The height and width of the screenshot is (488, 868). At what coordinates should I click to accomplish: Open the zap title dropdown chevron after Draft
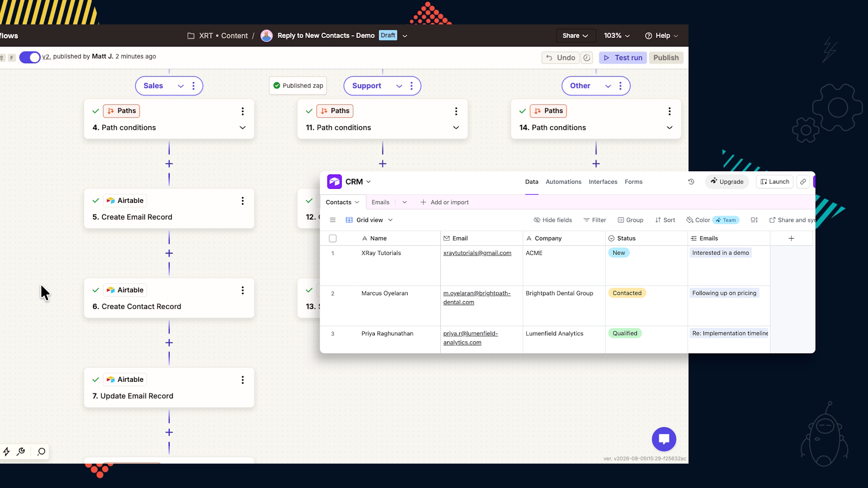click(x=405, y=36)
